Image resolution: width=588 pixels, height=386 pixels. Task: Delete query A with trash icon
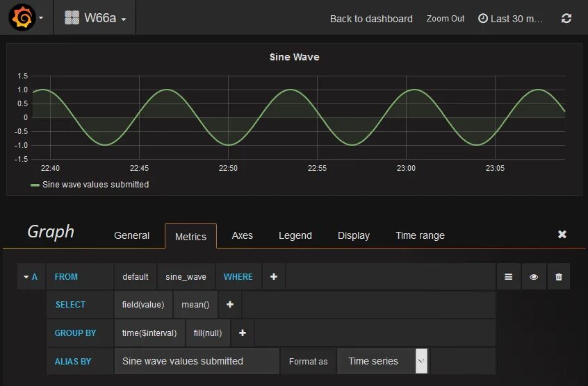pos(559,277)
